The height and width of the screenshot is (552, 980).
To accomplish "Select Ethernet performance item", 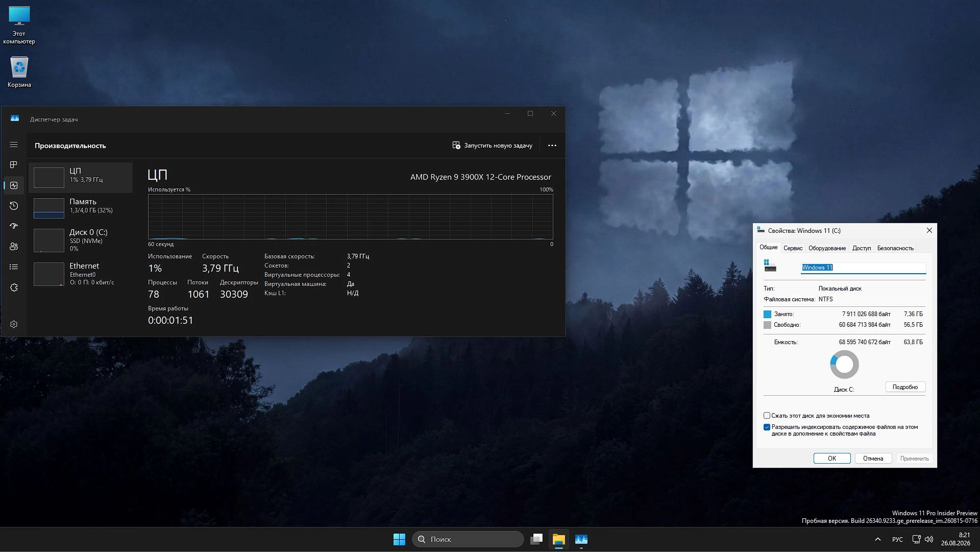I will (81, 274).
